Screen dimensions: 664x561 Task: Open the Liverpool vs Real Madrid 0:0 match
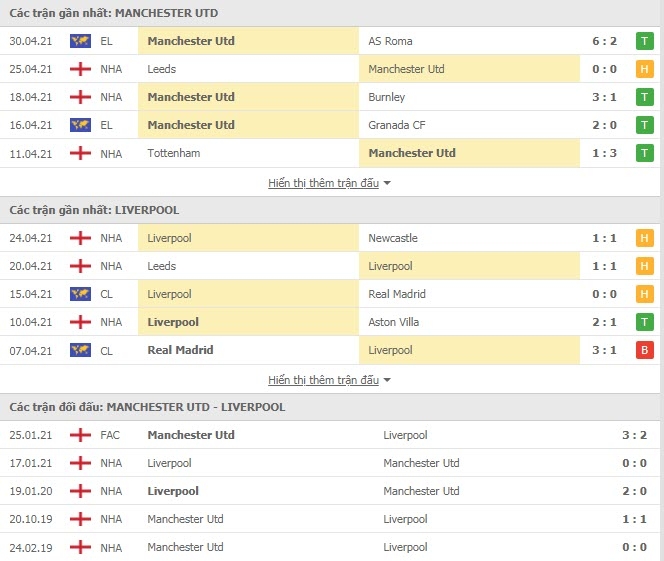330,294
